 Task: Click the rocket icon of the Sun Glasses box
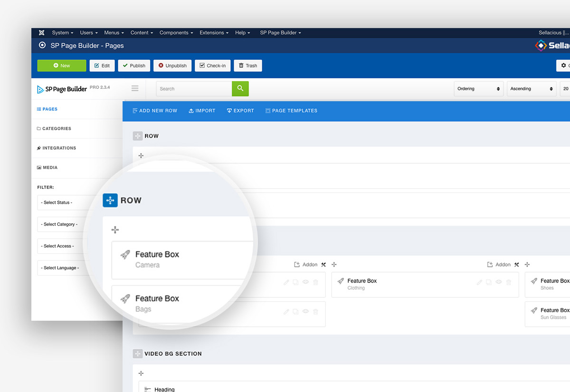[x=534, y=311]
